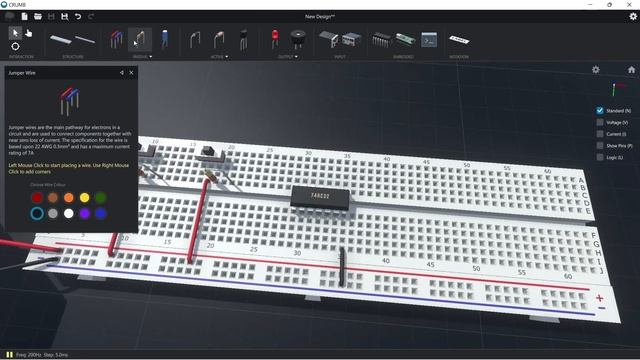The width and height of the screenshot is (640, 360).
Task: Create a new design file
Action: 24,16
